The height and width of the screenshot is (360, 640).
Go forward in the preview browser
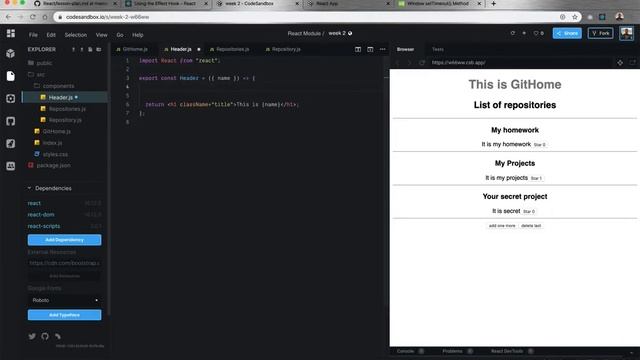point(409,62)
